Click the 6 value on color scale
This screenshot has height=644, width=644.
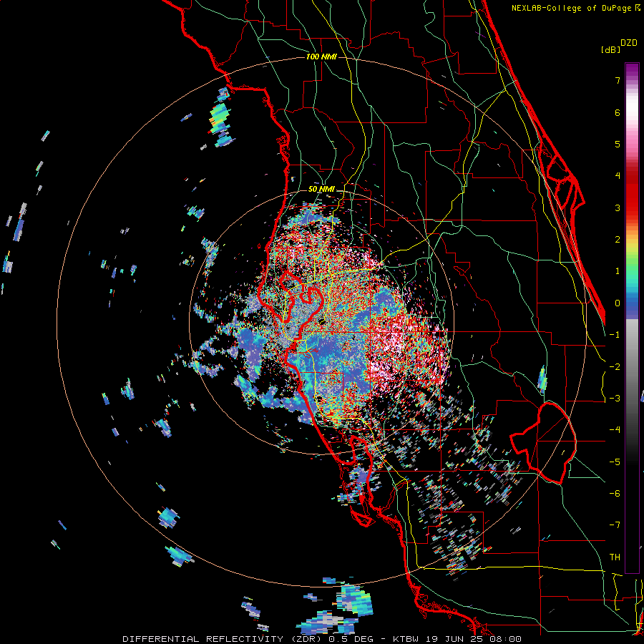(x=618, y=112)
